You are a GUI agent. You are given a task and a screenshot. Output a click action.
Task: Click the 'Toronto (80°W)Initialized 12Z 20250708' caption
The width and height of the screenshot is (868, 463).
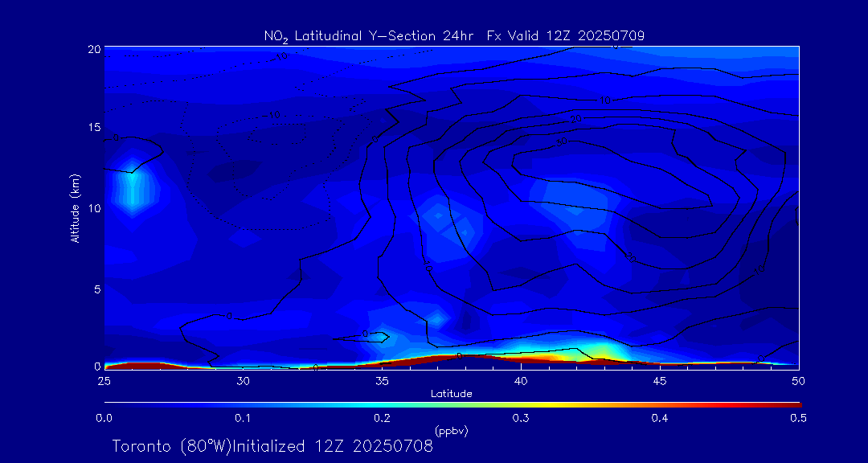click(273, 446)
